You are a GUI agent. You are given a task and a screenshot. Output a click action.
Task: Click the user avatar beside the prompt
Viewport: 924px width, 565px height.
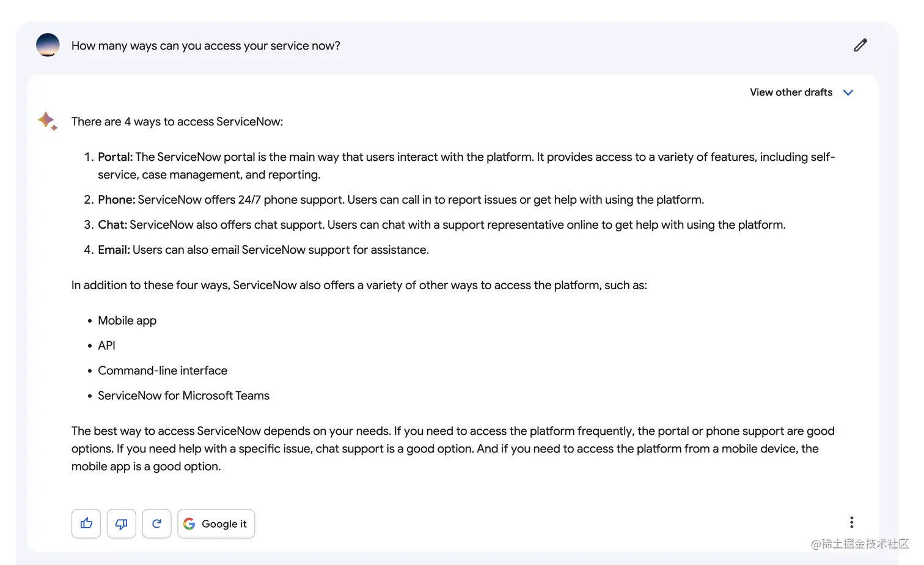48,45
